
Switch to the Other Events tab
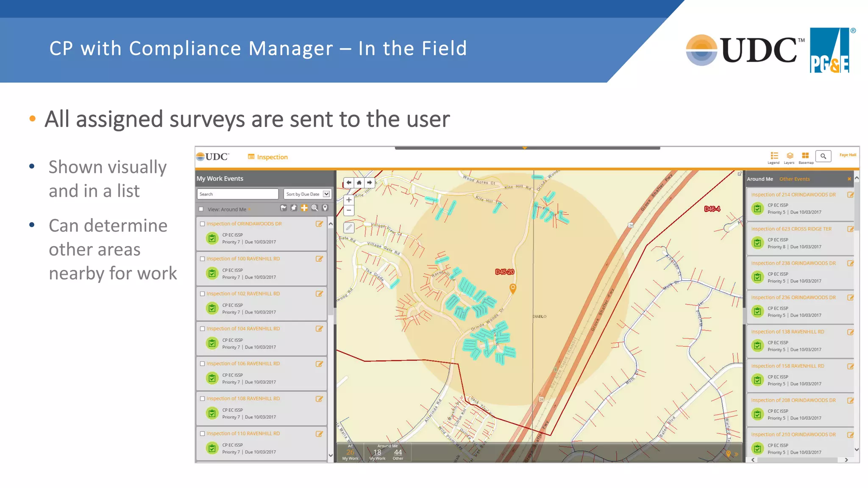pos(794,179)
